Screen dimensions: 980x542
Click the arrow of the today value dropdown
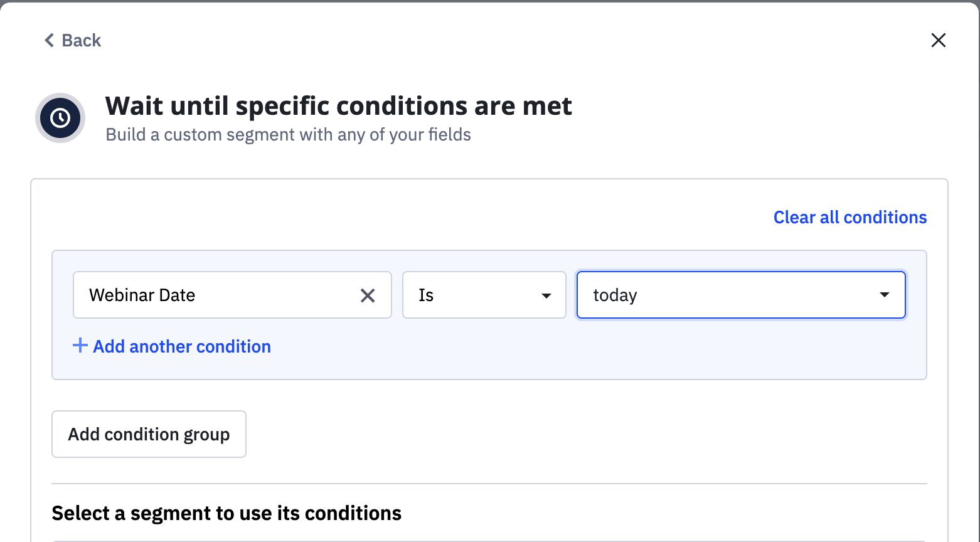[884, 295]
